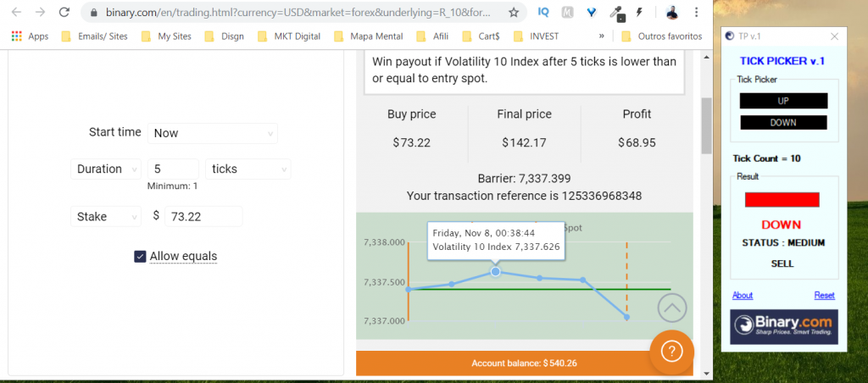This screenshot has width=868, height=383.
Task: Click the site lock padlock icon
Action: [x=93, y=12]
